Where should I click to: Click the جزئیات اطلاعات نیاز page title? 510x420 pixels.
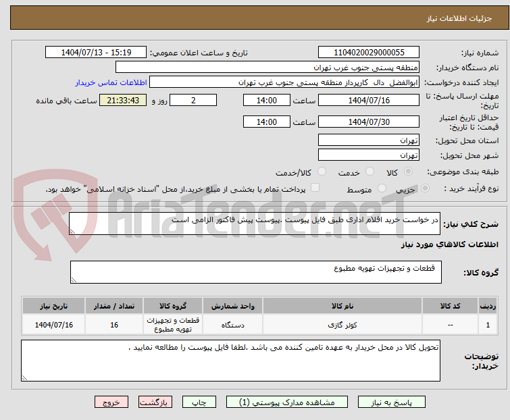point(459,18)
